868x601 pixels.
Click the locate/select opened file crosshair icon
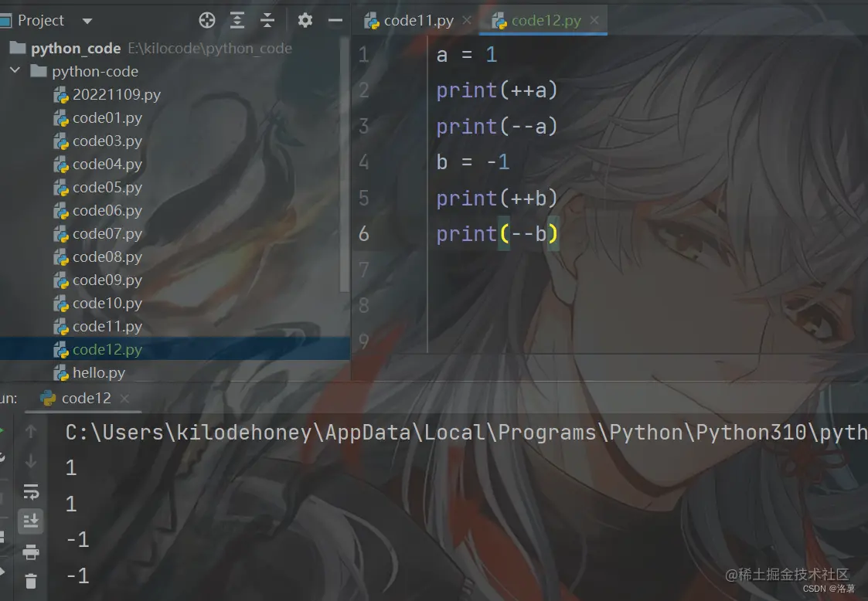tap(207, 21)
